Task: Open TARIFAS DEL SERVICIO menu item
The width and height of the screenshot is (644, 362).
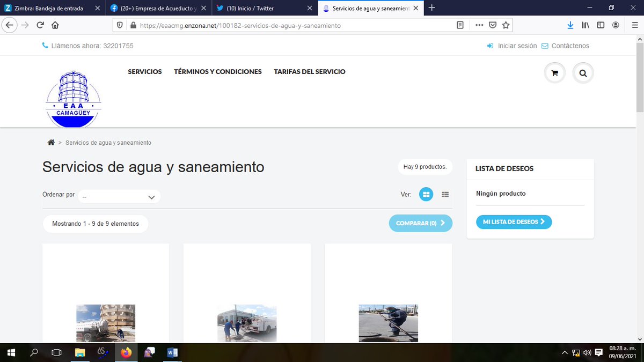Action: coord(310,71)
